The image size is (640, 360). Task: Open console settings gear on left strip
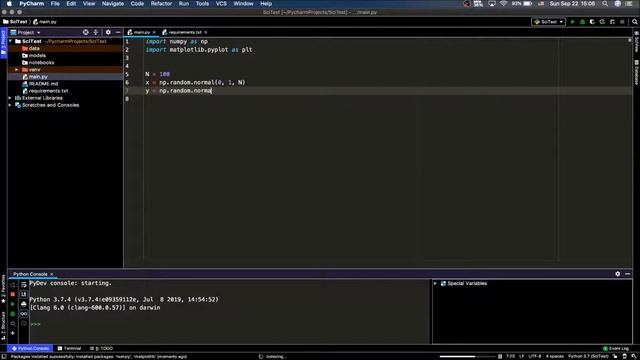13,324
